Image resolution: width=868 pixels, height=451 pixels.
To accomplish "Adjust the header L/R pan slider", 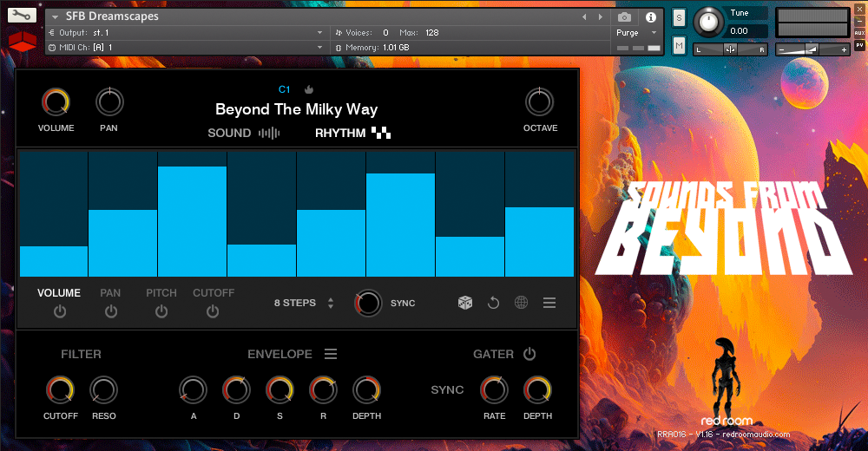I will [731, 49].
